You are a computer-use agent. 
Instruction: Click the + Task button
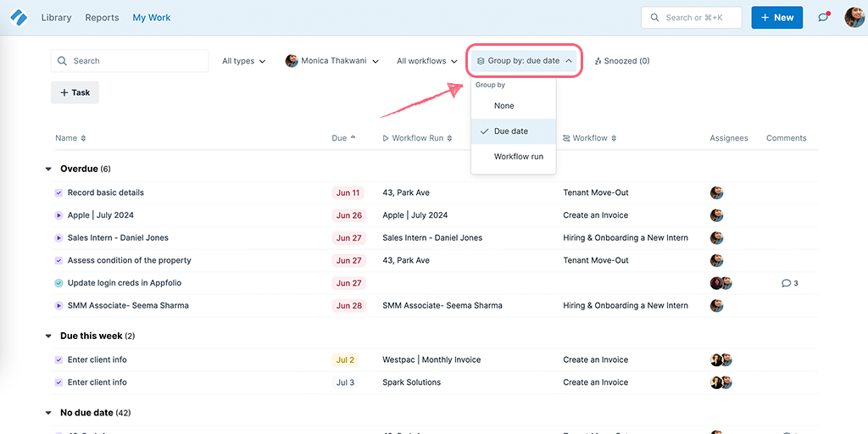pyautogui.click(x=75, y=92)
